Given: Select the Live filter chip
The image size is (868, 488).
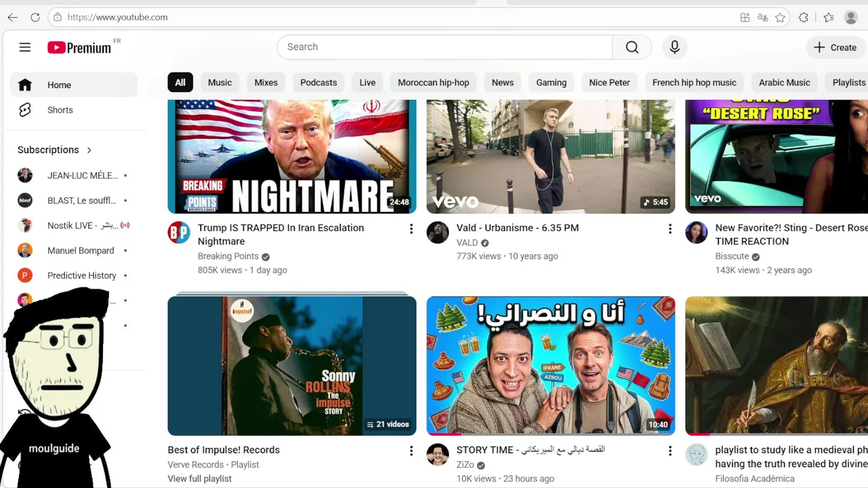Looking at the screenshot, I should coord(368,83).
